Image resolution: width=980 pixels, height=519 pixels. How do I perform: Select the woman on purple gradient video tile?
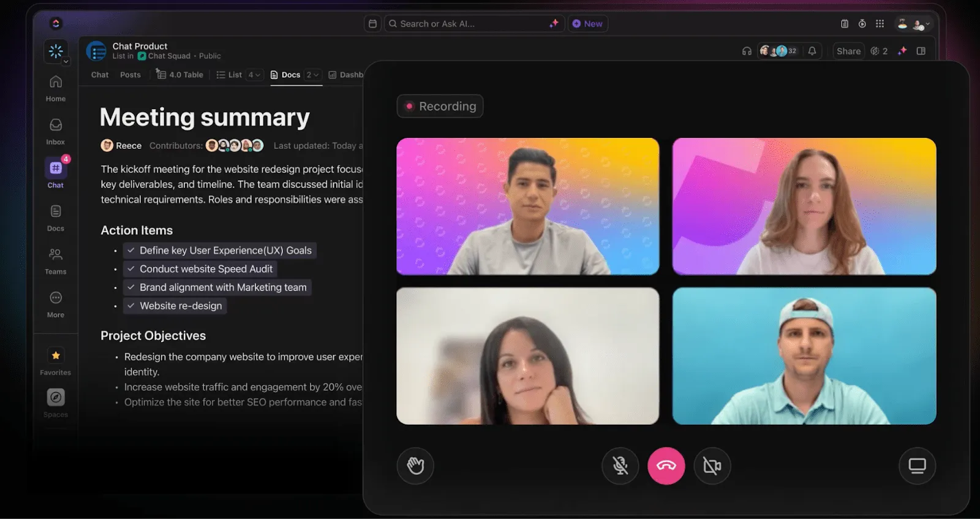coord(804,206)
